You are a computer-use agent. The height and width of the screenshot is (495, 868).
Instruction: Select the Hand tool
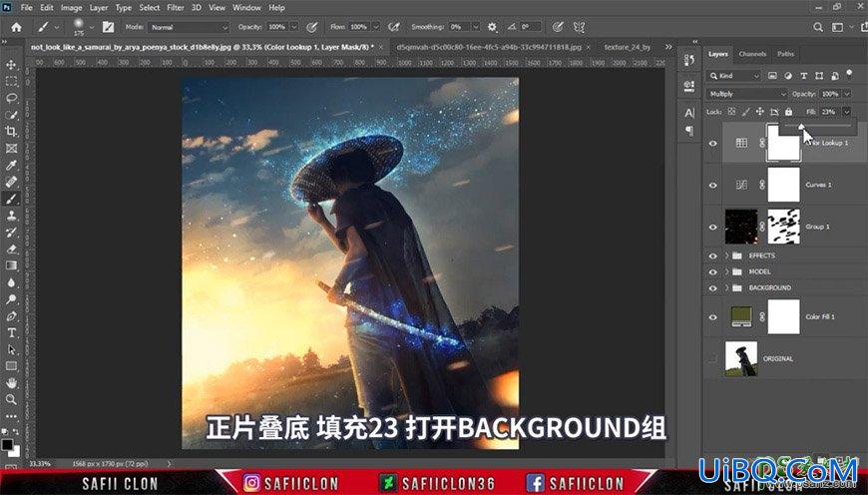(11, 382)
